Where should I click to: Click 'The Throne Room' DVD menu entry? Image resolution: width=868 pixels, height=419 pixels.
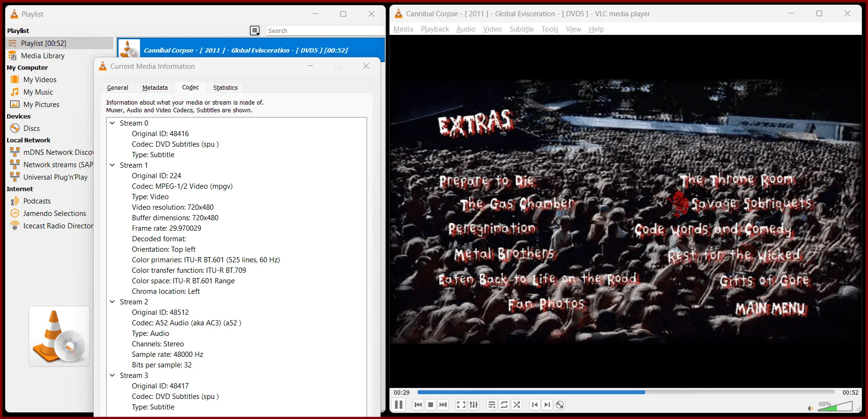[x=737, y=180]
